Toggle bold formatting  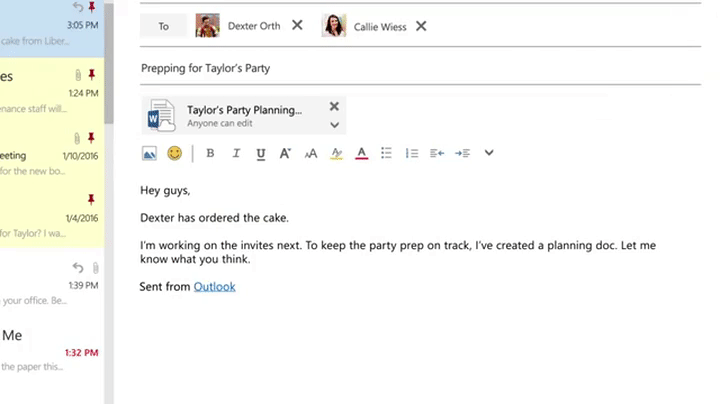coord(210,153)
